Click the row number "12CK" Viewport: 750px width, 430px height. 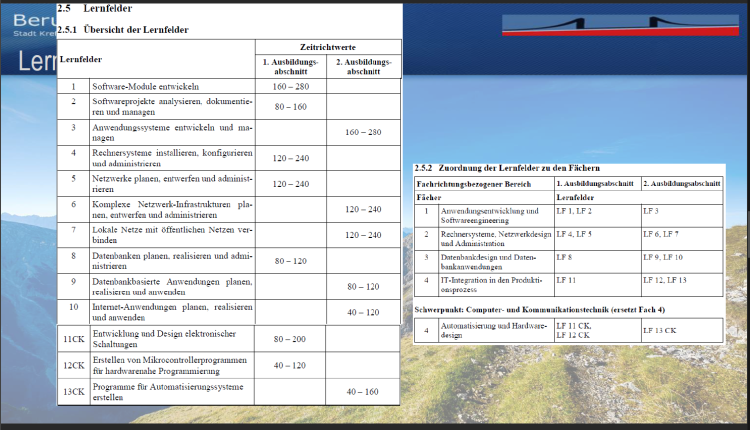pyautogui.click(x=74, y=365)
